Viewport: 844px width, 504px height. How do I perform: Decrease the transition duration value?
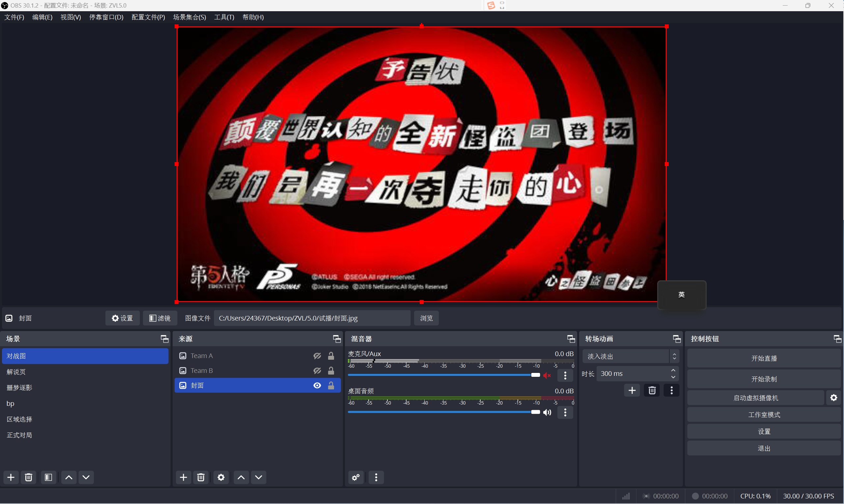coord(673,377)
